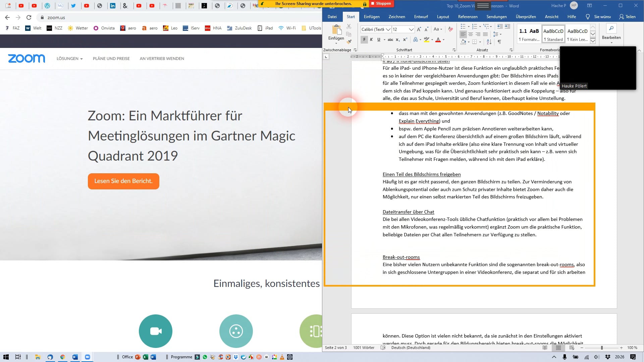Open Bearbeiten search tools
Viewport: 644px width, 362px height.
click(611, 34)
